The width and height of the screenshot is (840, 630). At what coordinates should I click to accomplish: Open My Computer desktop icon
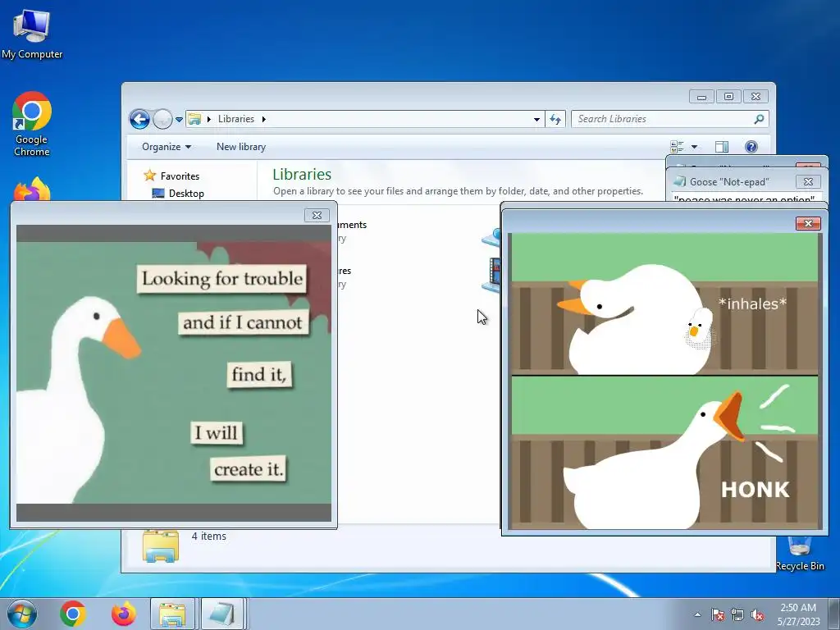point(32,34)
